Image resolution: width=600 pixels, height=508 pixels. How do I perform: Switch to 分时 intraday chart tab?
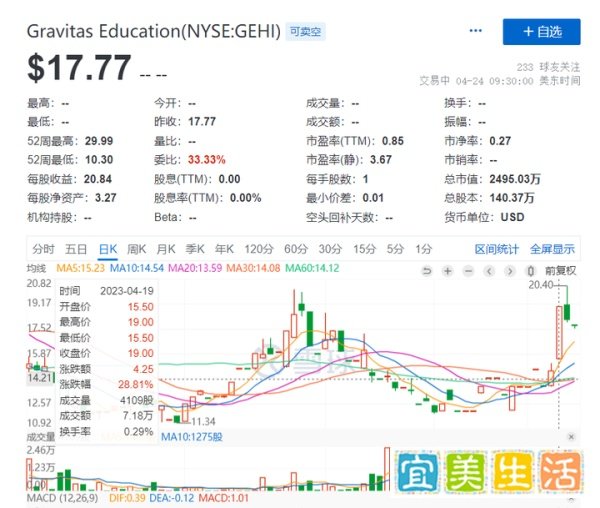(43, 249)
